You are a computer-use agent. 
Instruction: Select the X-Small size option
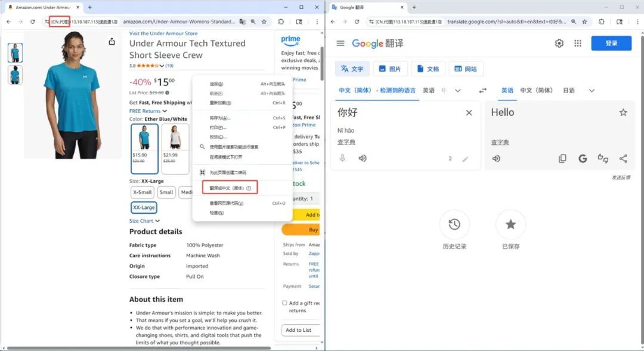point(142,192)
